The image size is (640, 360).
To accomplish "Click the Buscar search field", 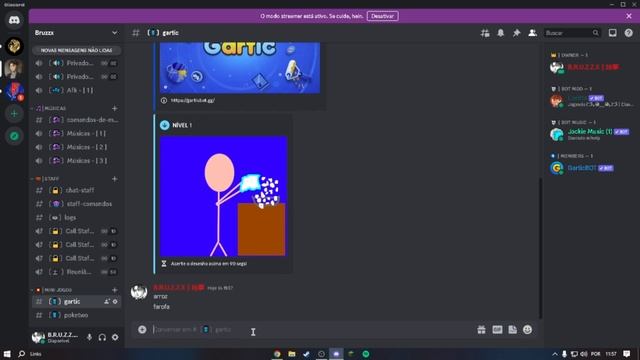I will coord(572,33).
